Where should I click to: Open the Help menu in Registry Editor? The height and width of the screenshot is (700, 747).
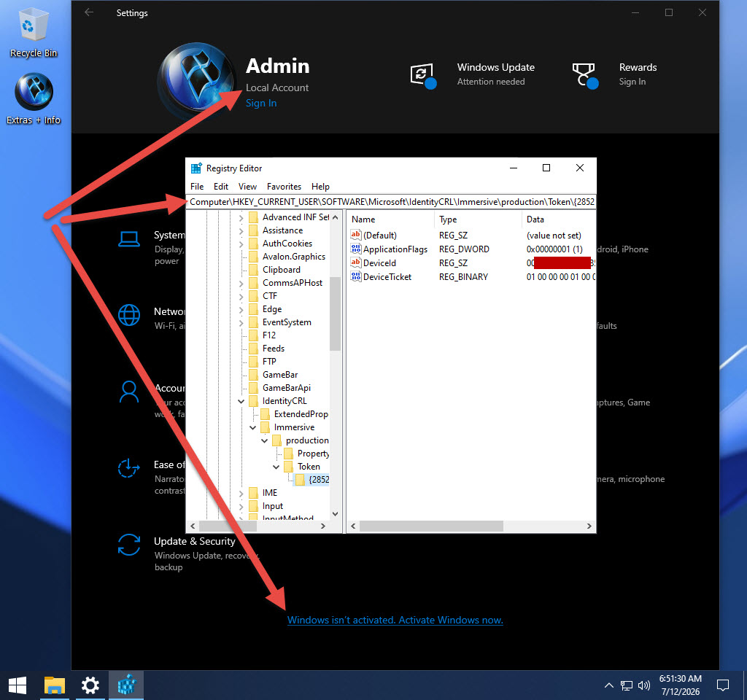coord(320,187)
